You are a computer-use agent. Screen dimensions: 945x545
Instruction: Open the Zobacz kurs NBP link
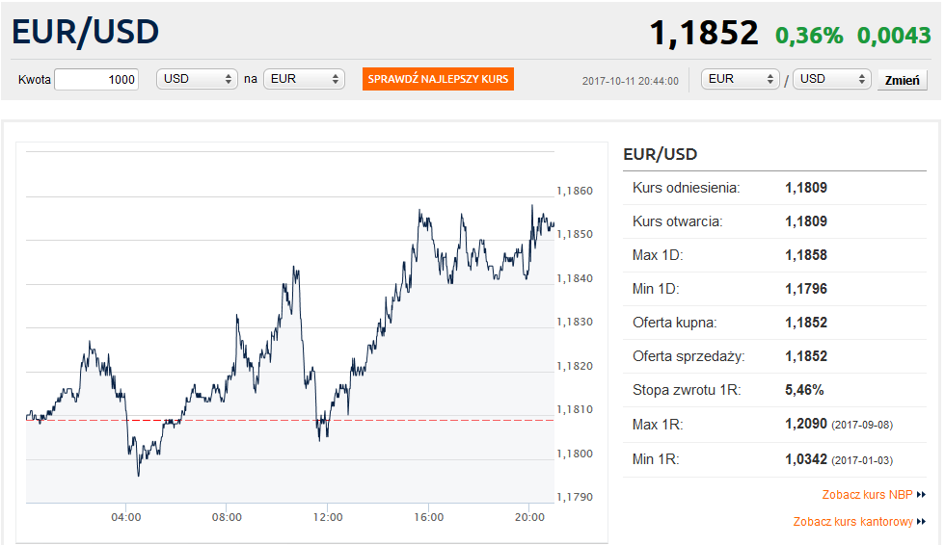pyautogui.click(x=867, y=494)
